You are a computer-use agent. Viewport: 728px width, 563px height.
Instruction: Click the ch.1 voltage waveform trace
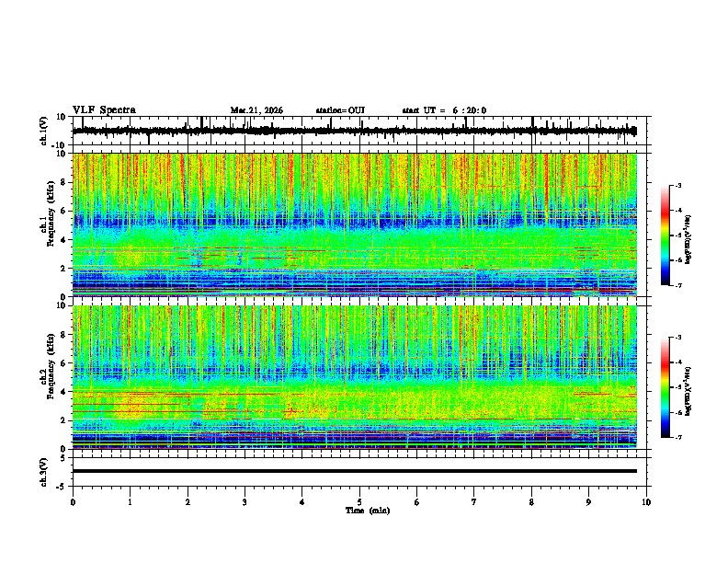pos(355,131)
